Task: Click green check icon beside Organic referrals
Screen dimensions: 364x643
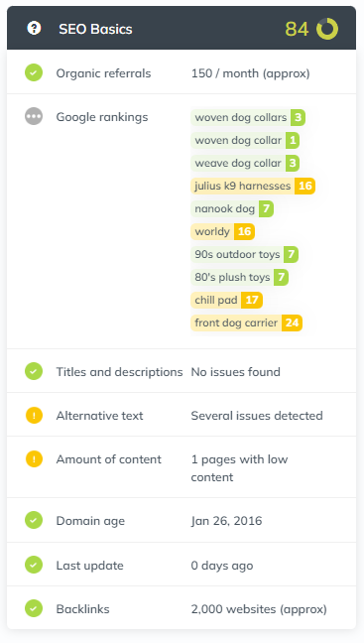Action: tap(34, 73)
